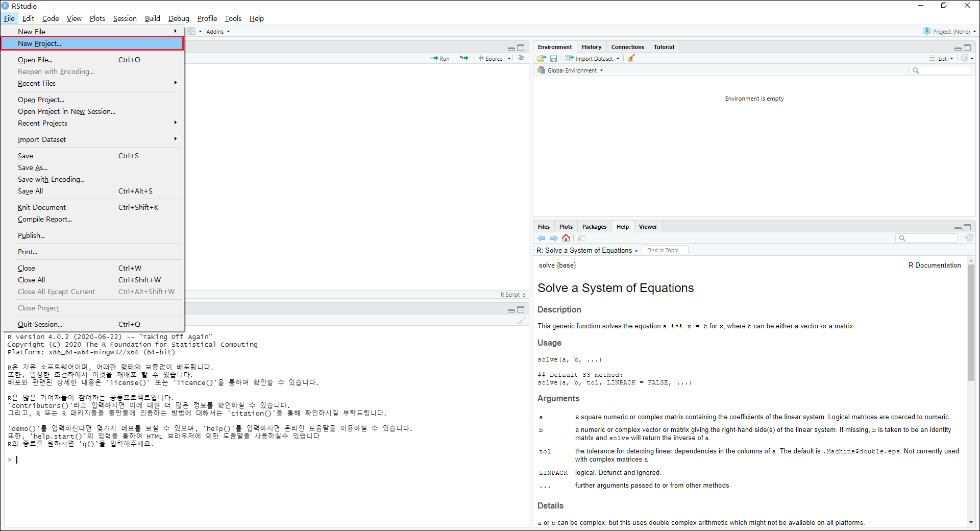Click the workspace panes layout icon

[191, 31]
